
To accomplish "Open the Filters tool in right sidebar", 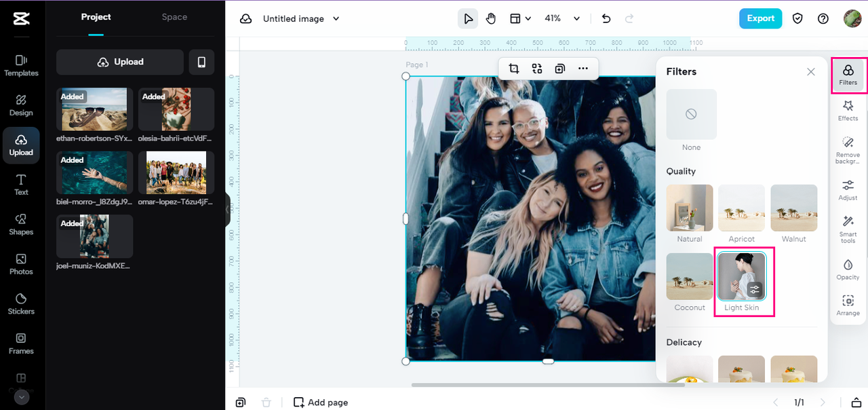I will [848, 75].
